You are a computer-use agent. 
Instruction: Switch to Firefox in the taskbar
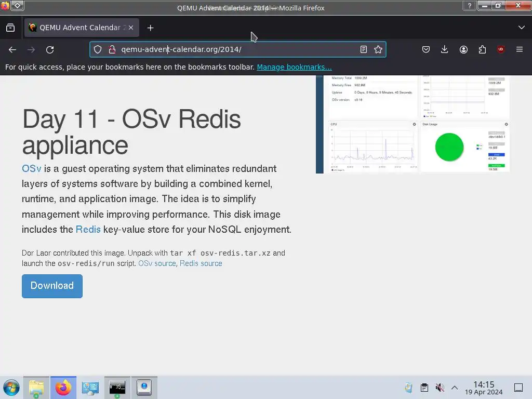[x=63, y=388]
